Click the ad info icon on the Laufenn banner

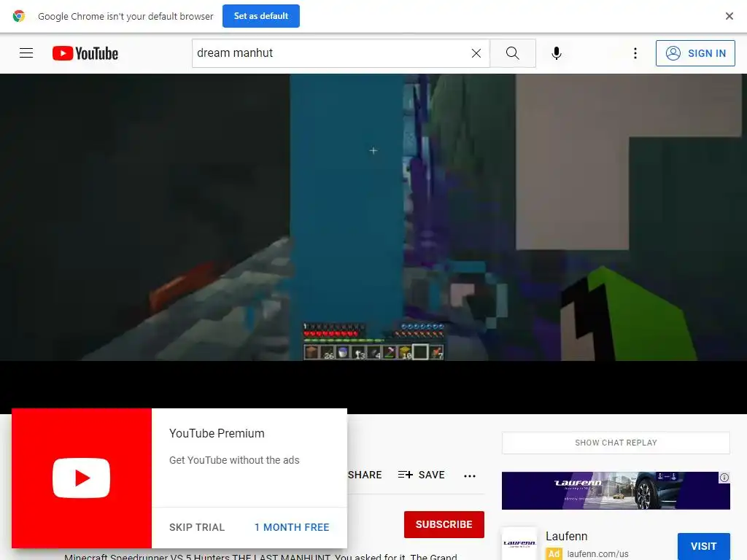pos(724,477)
